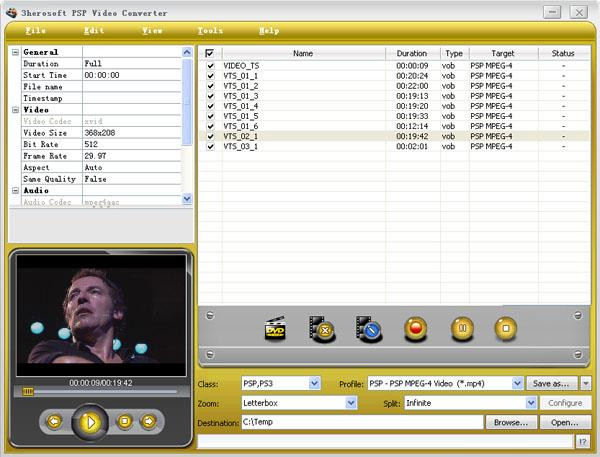Click the help button beside the status field
This screenshot has width=600, height=457.
(x=582, y=442)
